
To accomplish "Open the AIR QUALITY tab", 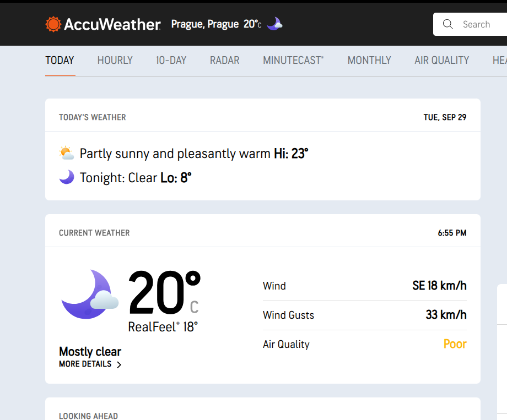I will coord(441,61).
